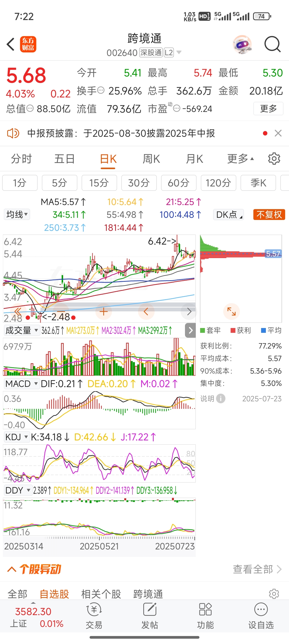Tap the 更多 quote details button
This screenshot has height=644, width=289.
(268, 108)
